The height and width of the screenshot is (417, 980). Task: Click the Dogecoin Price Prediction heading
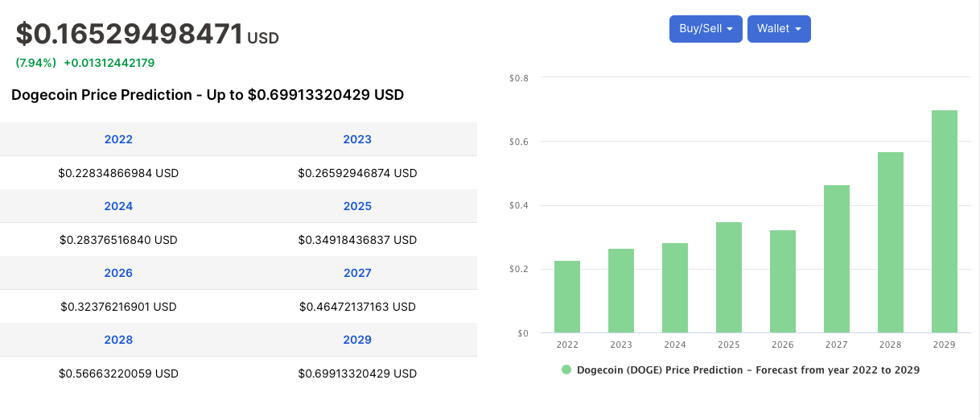pyautogui.click(x=208, y=95)
